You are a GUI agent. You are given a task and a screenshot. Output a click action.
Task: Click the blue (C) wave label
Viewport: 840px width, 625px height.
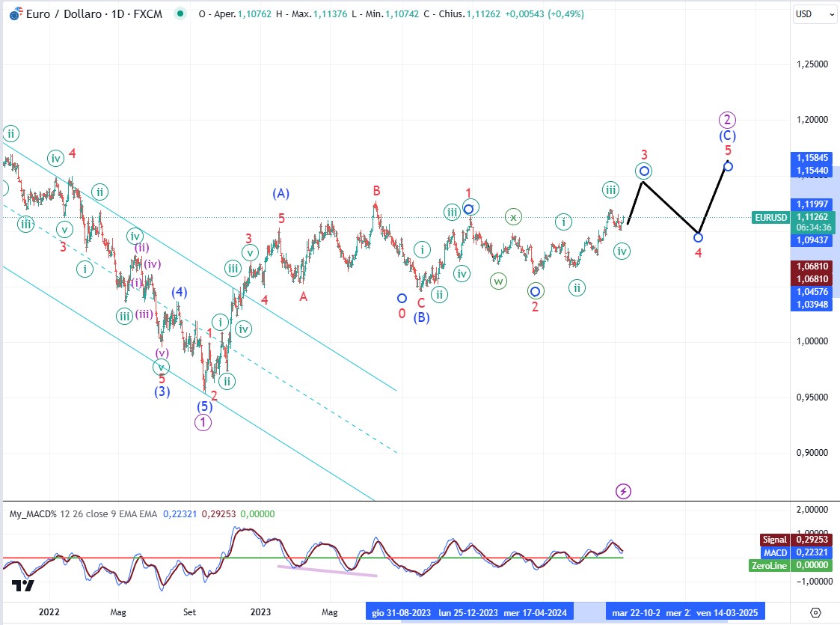pos(728,135)
